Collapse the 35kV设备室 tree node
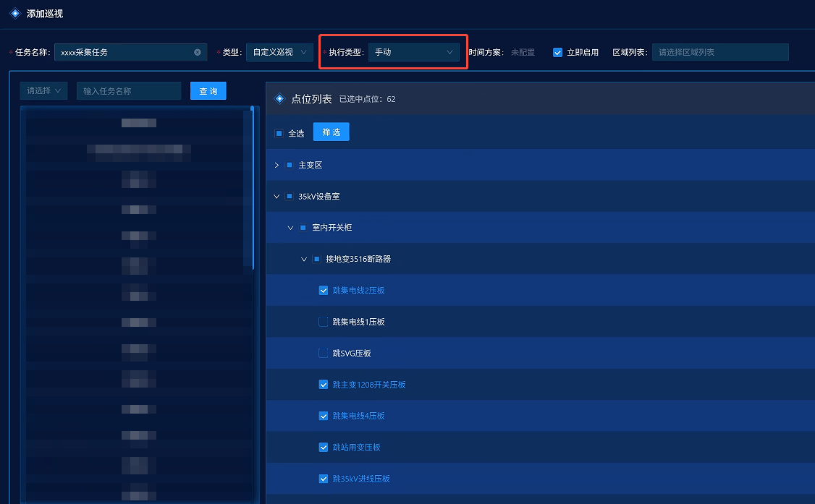 click(276, 196)
